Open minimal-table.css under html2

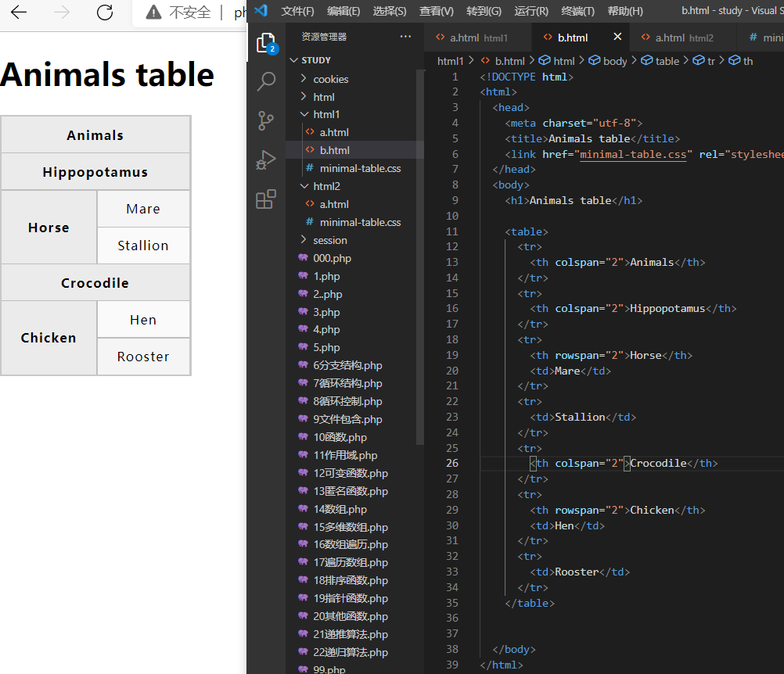[360, 222]
